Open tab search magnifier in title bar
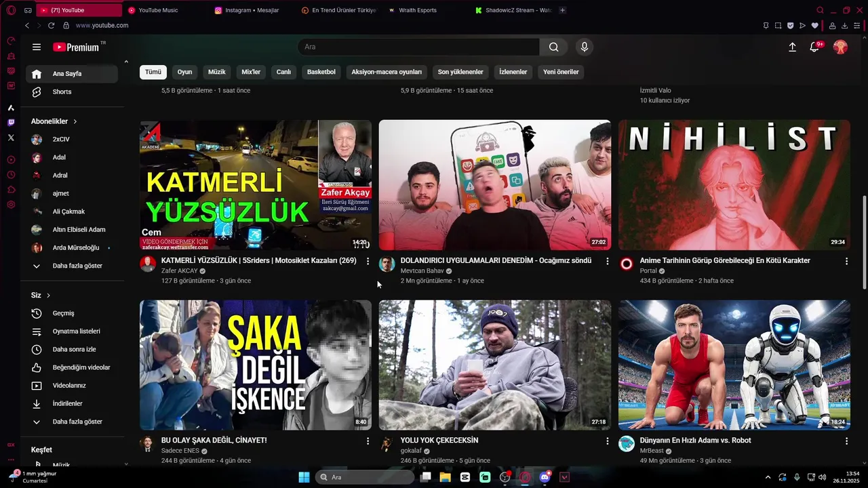This screenshot has width=868, height=488. [820, 10]
